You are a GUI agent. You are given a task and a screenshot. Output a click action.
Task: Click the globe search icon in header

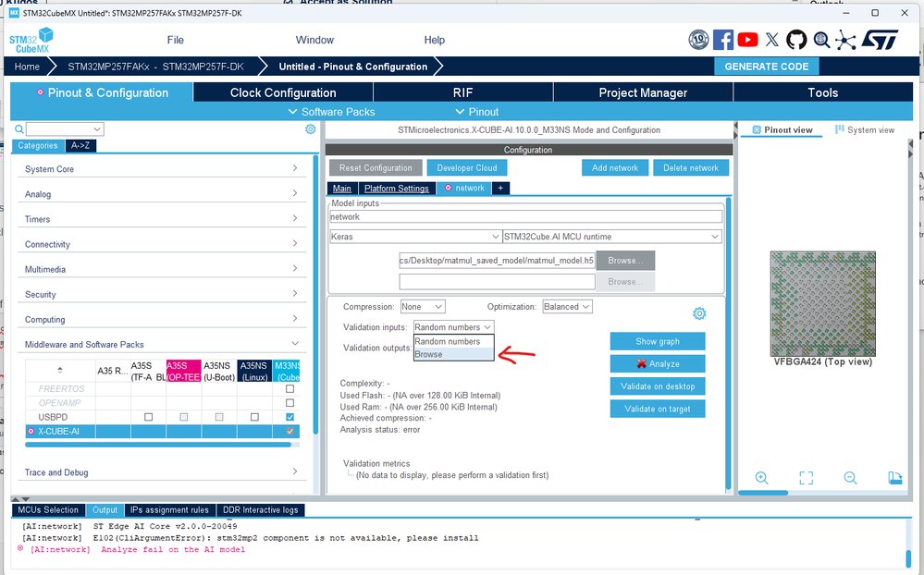[x=821, y=40]
